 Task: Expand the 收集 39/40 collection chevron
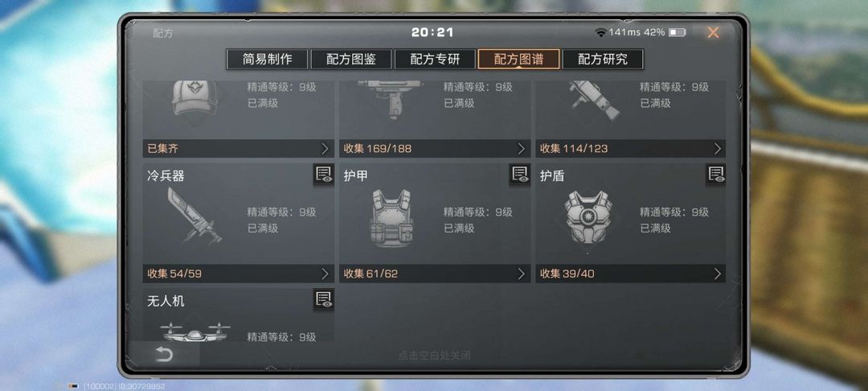point(718,274)
